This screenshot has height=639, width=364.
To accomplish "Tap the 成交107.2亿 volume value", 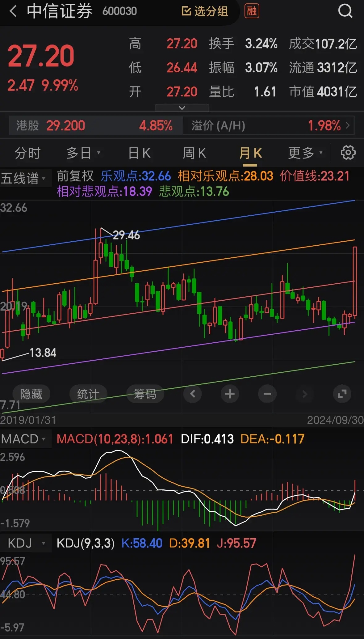I will pyautogui.click(x=323, y=44).
